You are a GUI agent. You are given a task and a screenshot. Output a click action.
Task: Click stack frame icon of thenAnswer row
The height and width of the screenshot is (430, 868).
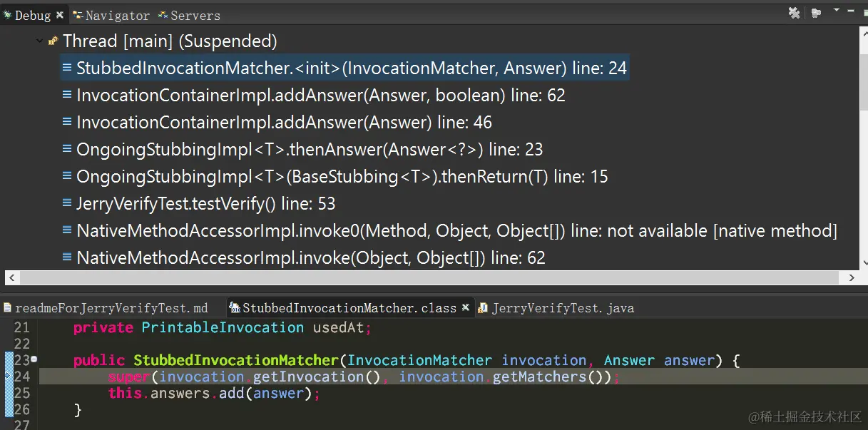coord(67,150)
